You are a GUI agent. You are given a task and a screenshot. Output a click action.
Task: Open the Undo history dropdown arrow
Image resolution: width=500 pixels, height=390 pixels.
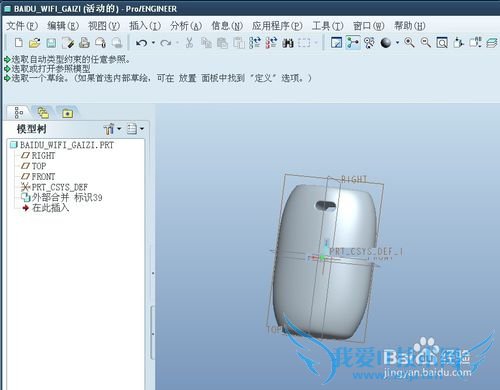(x=153, y=43)
